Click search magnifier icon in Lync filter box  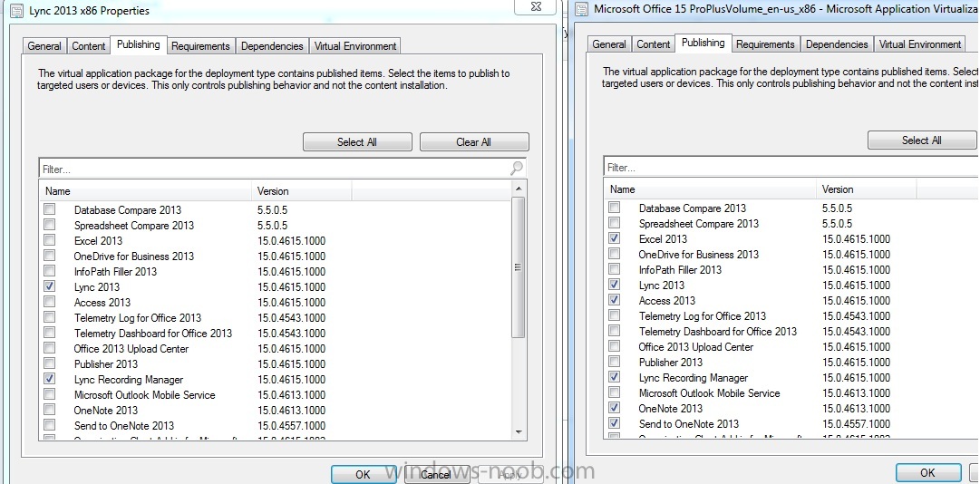point(517,168)
